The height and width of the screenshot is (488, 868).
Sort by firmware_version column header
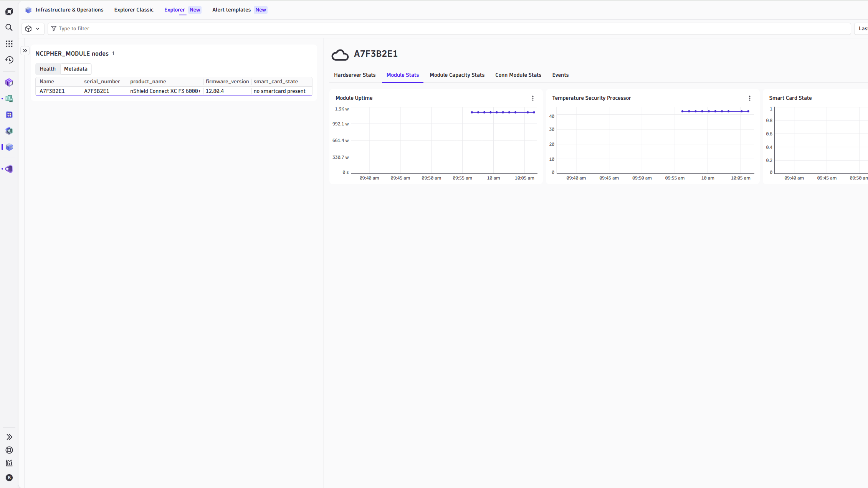(227, 82)
